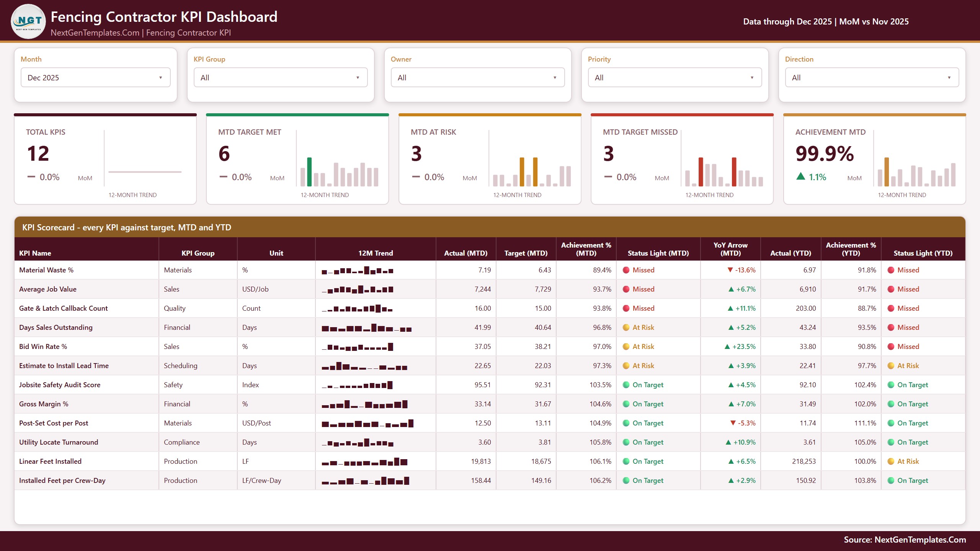Open the KPI Group filter dropdown
This screenshot has height=551, width=980.
tap(281, 77)
